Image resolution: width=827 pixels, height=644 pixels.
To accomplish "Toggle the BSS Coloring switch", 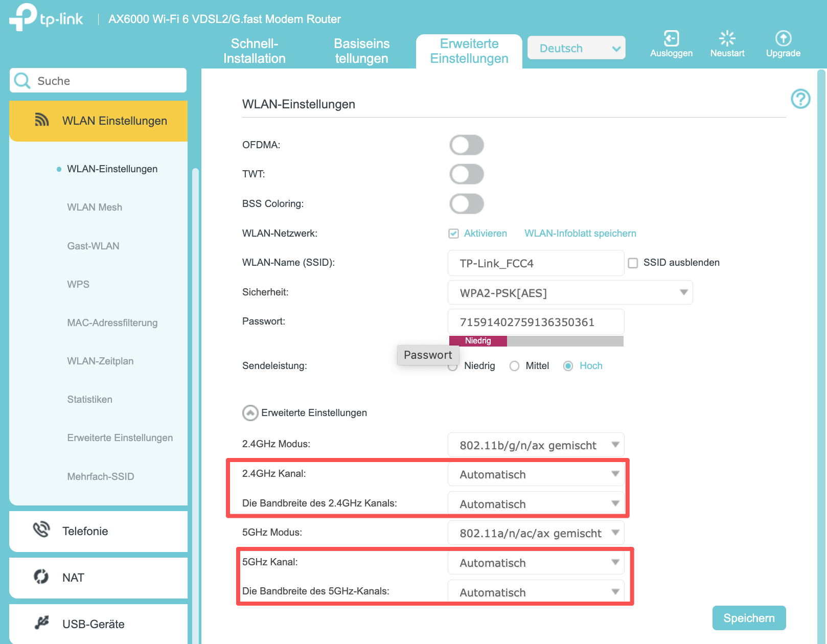I will (467, 204).
